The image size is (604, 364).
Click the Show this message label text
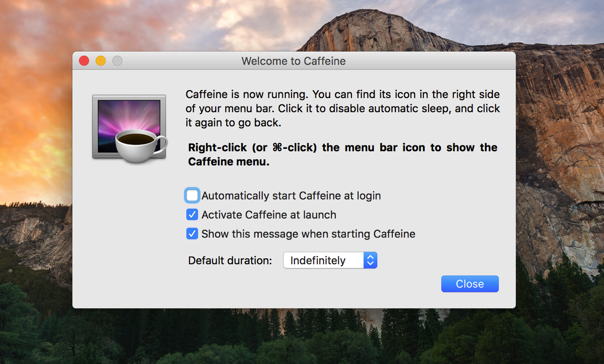click(308, 234)
